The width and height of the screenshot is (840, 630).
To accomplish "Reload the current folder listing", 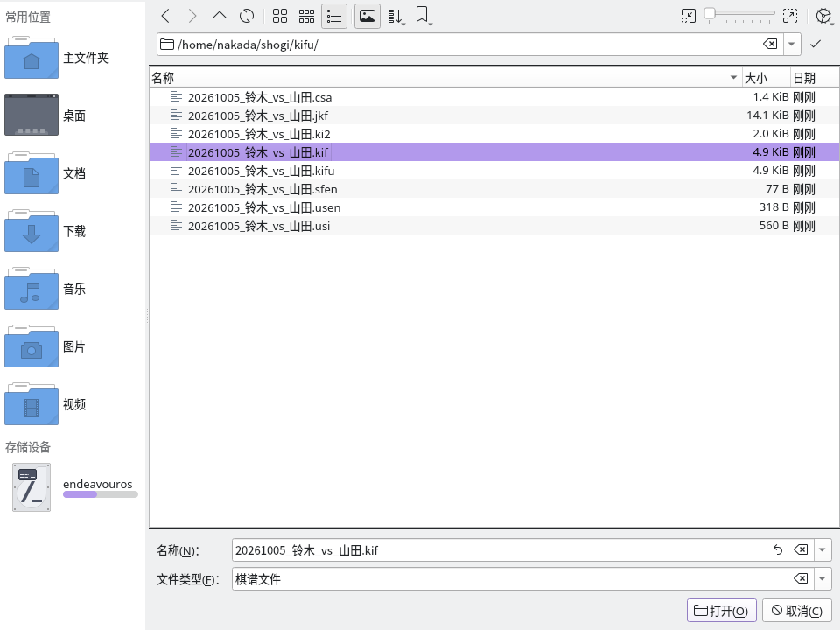I will 247,16.
